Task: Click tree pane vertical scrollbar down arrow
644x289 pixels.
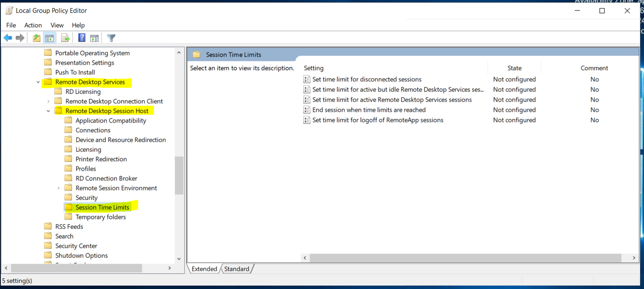Action: point(179,259)
